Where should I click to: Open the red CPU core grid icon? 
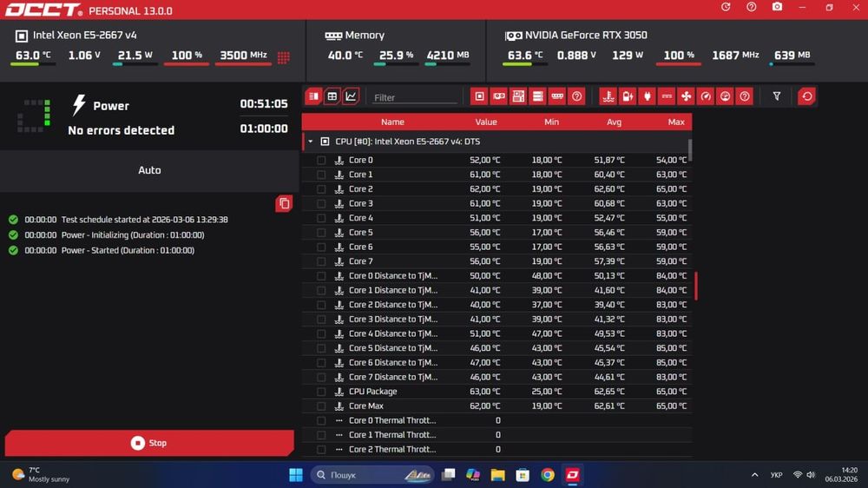[x=284, y=57]
